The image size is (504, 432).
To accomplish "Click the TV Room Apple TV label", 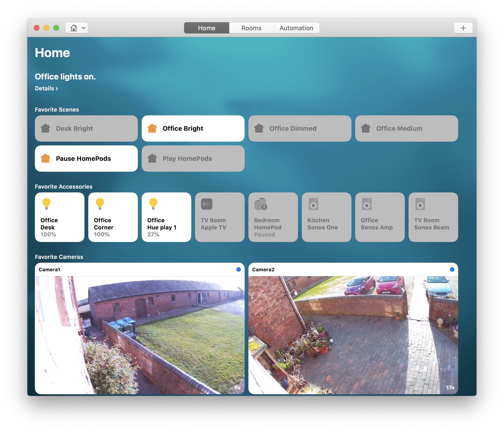I will [x=213, y=224].
